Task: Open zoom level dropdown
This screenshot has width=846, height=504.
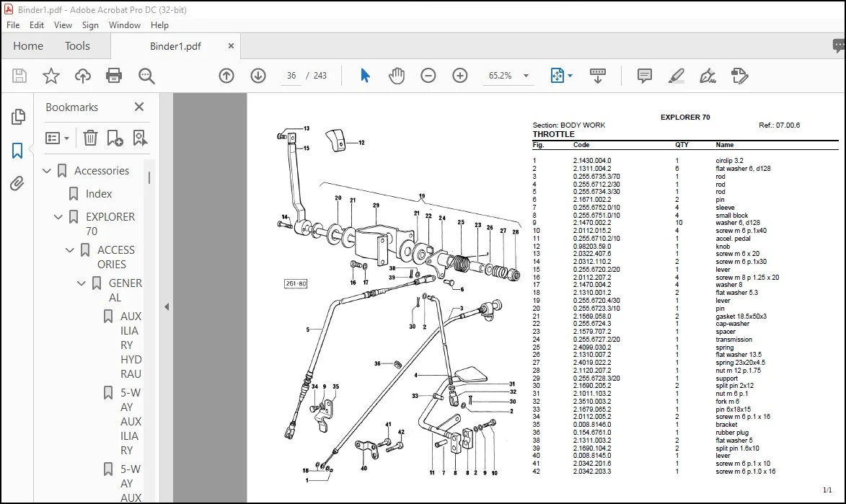Action: tap(526, 76)
